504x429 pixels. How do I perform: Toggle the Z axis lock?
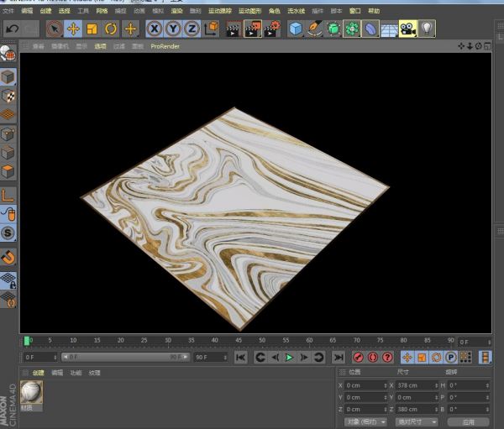[x=192, y=29]
